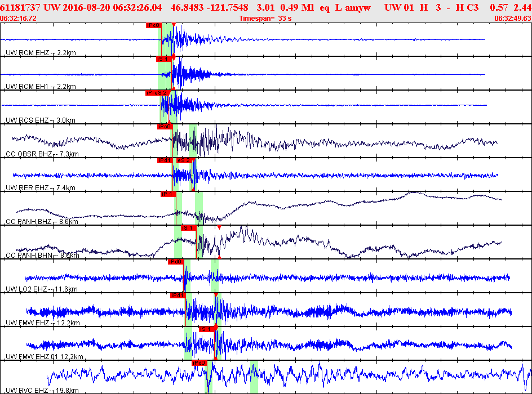Click the iPd0 pick flag on RVC EHZ

[x=199, y=363]
